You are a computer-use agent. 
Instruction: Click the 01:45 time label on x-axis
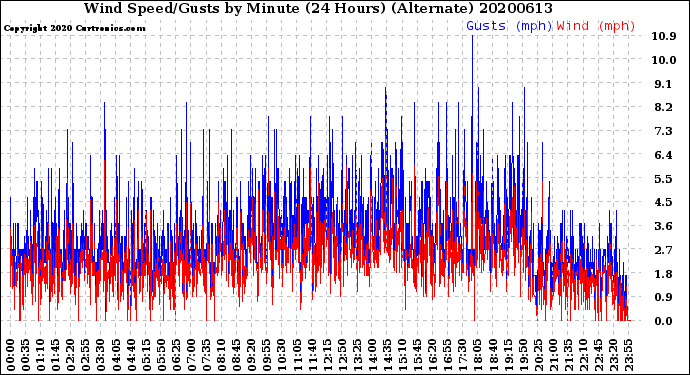(x=56, y=355)
